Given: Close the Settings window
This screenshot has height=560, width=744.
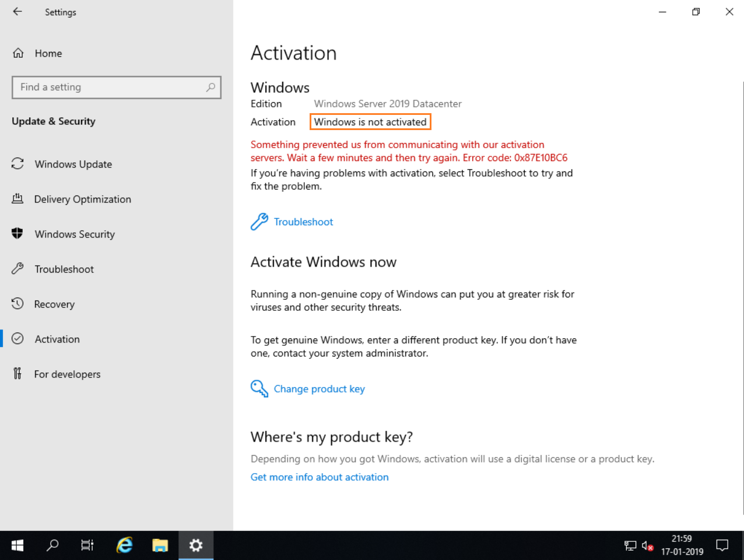Looking at the screenshot, I should coord(729,12).
